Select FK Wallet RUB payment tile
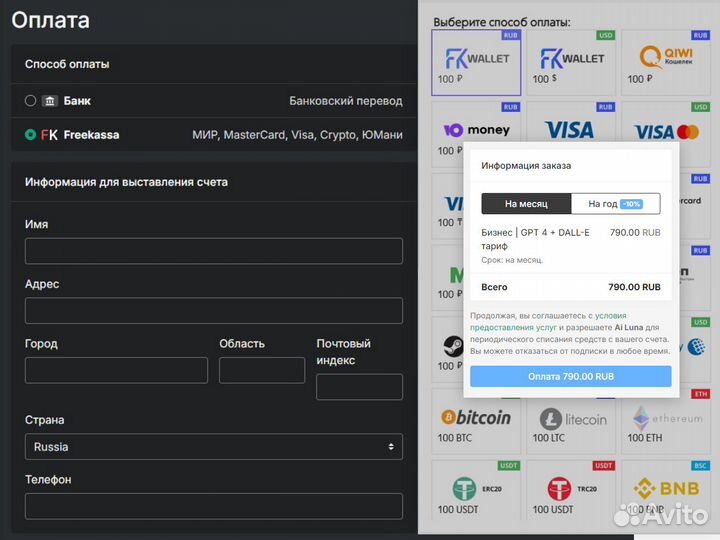The height and width of the screenshot is (540, 720). tap(476, 62)
